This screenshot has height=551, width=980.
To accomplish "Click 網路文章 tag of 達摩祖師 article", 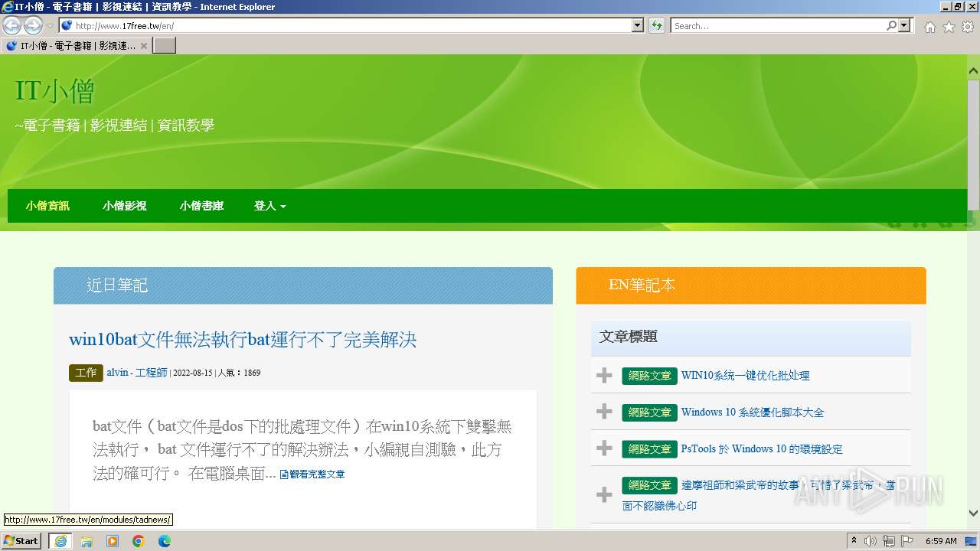I will 649,485.
